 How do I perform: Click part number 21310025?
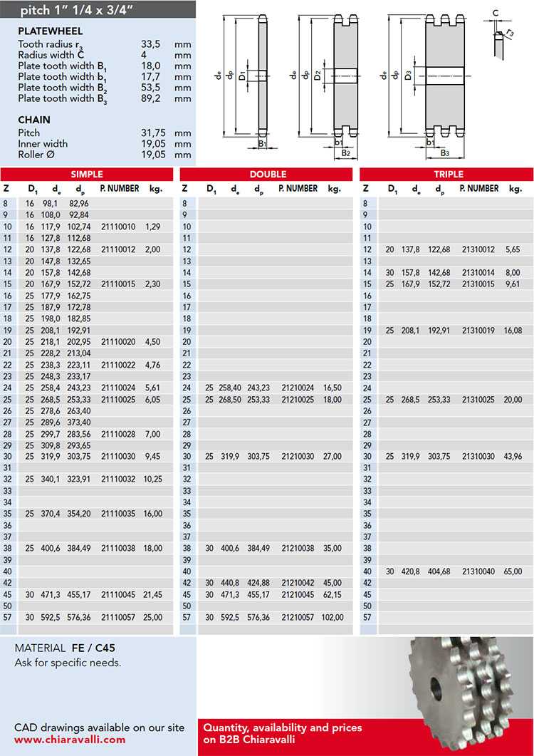pos(478,400)
